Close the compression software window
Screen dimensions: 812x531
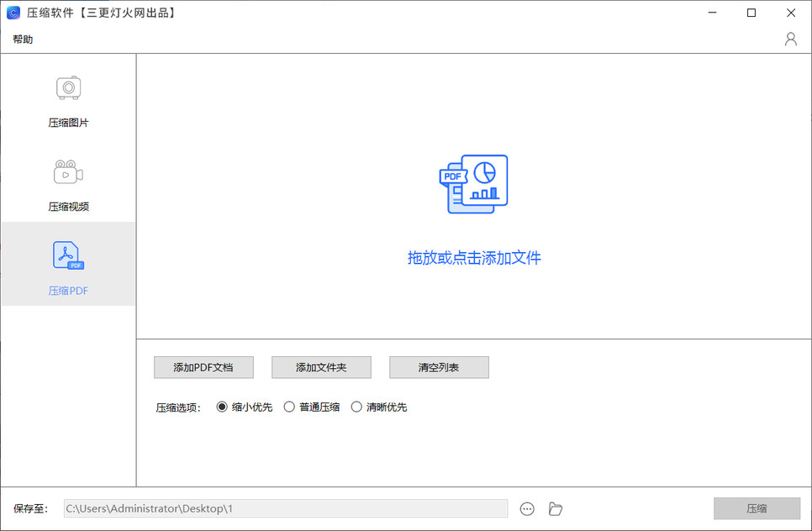tap(791, 13)
